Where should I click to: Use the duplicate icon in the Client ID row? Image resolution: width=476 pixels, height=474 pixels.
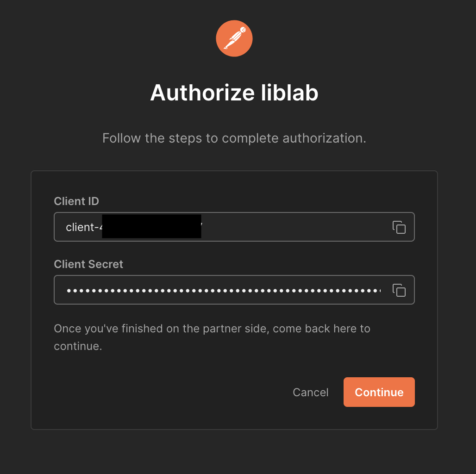[x=399, y=227]
